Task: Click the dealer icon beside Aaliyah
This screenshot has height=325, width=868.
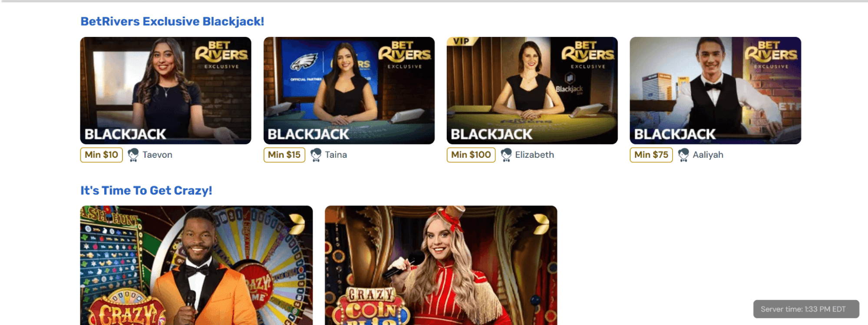Action: pos(683,155)
